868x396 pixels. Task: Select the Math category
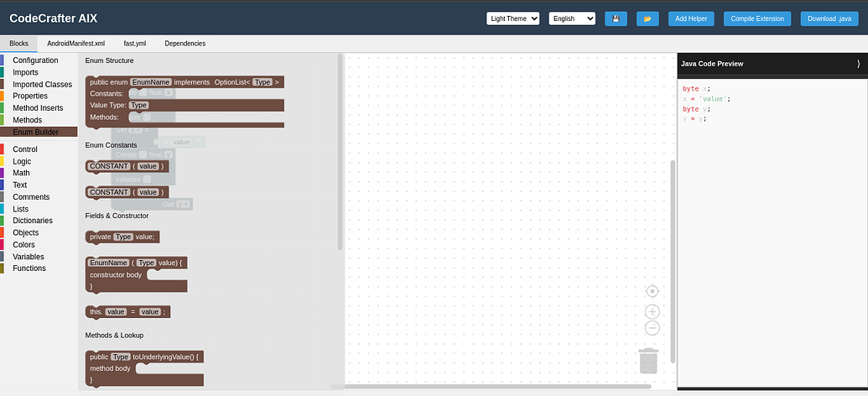39,173
